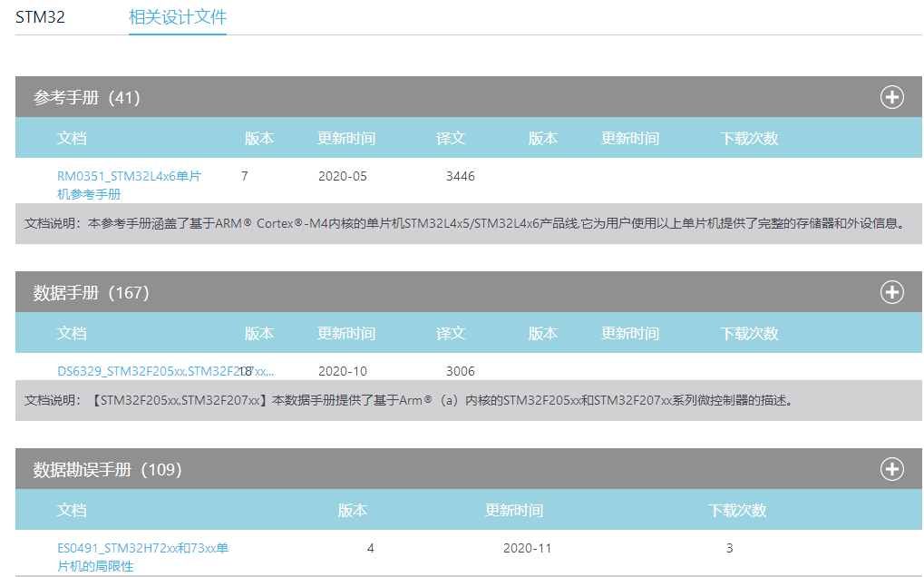Screen dimensions: 924x577
Task: Click download count 3 of ES0491
Action: 730,548
